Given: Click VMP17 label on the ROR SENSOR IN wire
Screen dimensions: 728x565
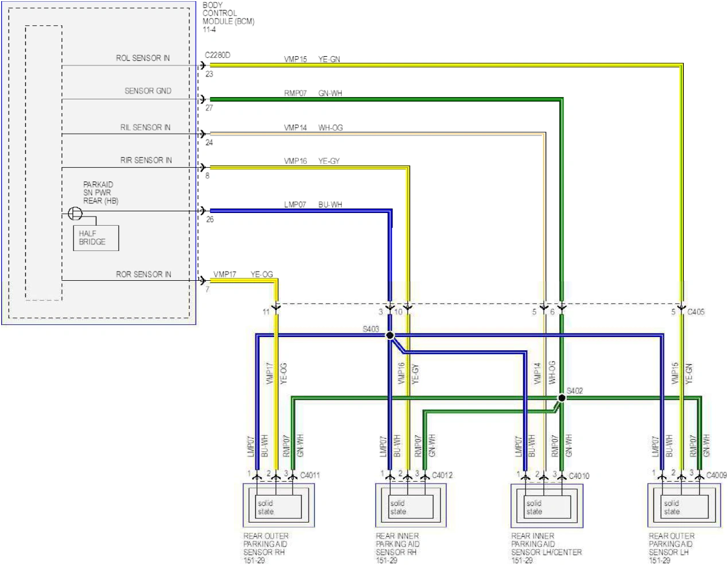Looking at the screenshot, I should pyautogui.click(x=225, y=274).
